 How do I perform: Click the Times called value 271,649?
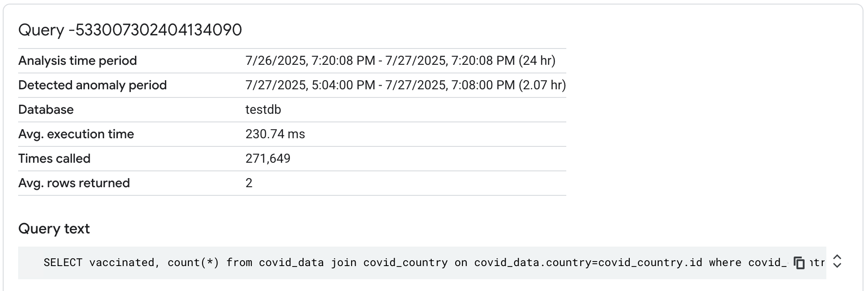pyautogui.click(x=268, y=158)
